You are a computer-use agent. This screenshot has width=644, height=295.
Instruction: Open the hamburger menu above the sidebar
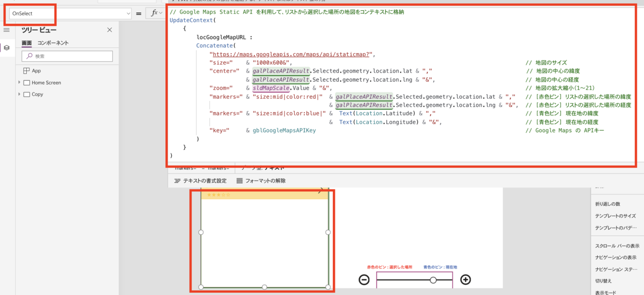[x=6, y=30]
